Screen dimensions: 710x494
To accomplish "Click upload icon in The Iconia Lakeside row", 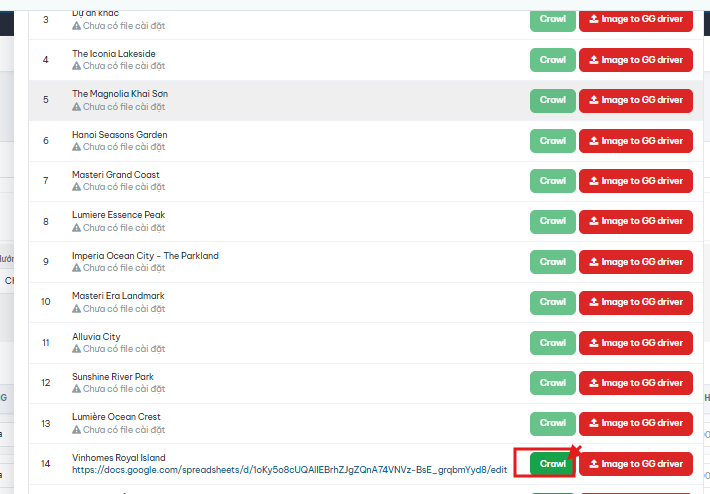I will [x=593, y=60].
